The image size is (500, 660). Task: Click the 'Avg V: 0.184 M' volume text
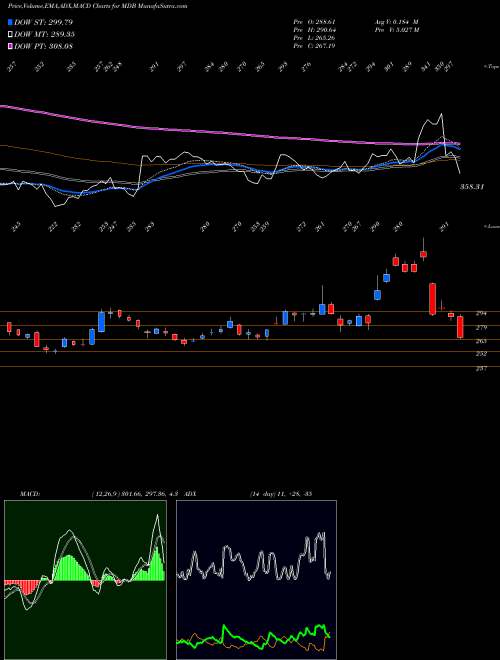tap(396, 22)
